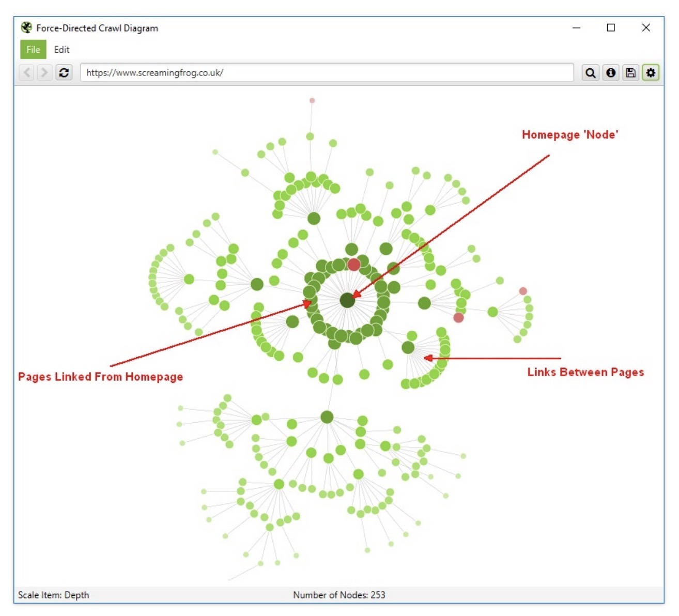Image resolution: width=679 pixels, height=616 pixels.
Task: Click the back navigation arrow
Action: (26, 73)
